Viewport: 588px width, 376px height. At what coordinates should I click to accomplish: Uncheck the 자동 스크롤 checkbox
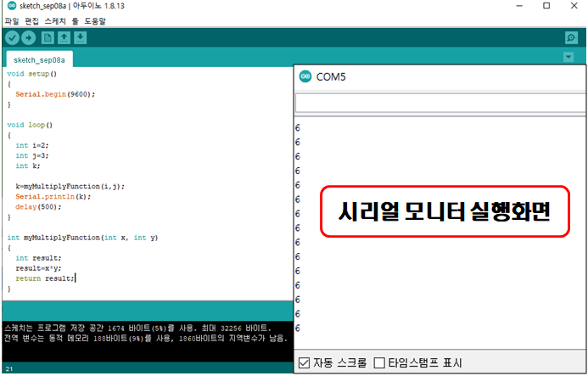tap(304, 363)
